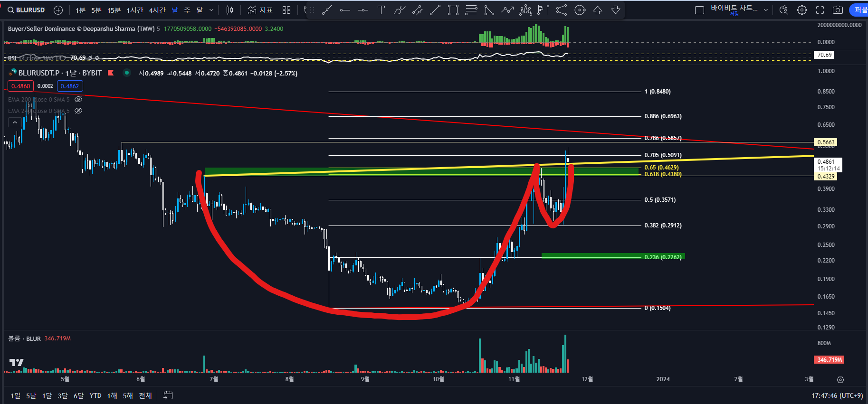
Task: Select the brush drawing tool
Action: point(399,10)
